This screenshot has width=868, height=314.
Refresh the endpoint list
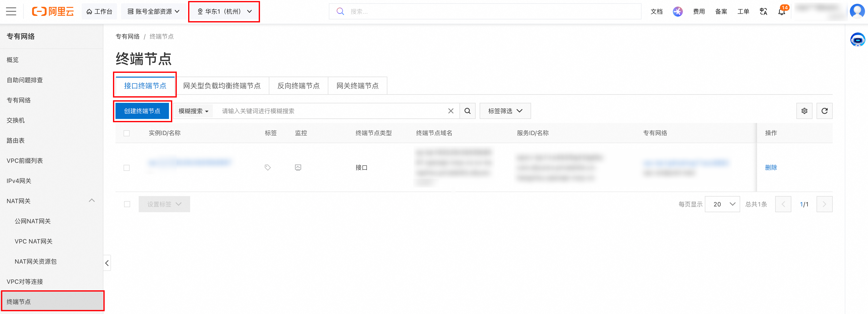click(824, 111)
